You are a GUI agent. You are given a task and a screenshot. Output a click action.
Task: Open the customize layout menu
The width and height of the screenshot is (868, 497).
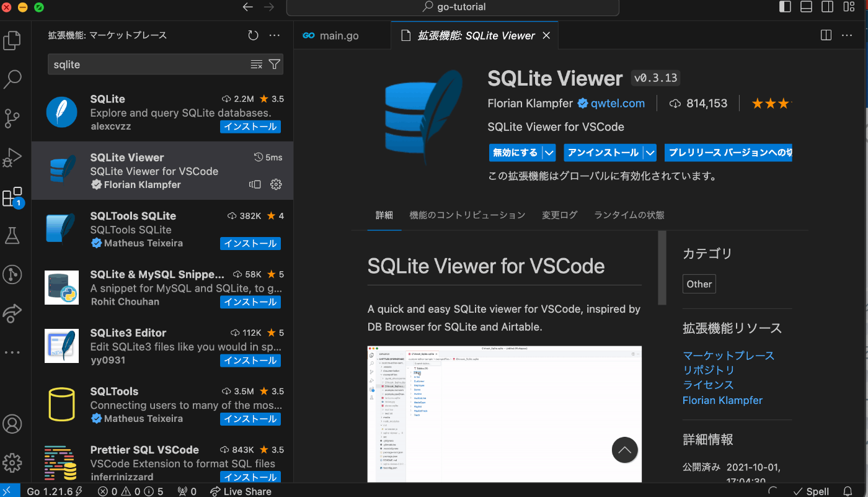[x=848, y=7]
